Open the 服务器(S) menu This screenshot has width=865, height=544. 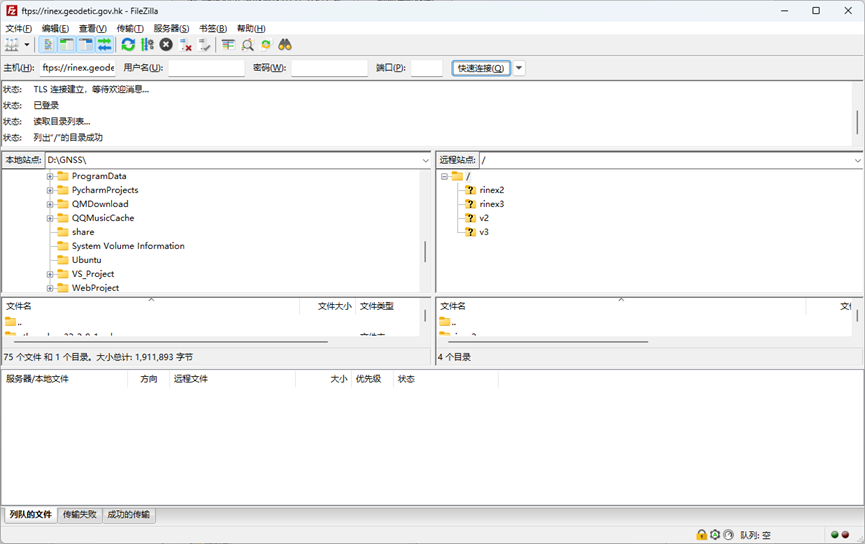point(171,28)
